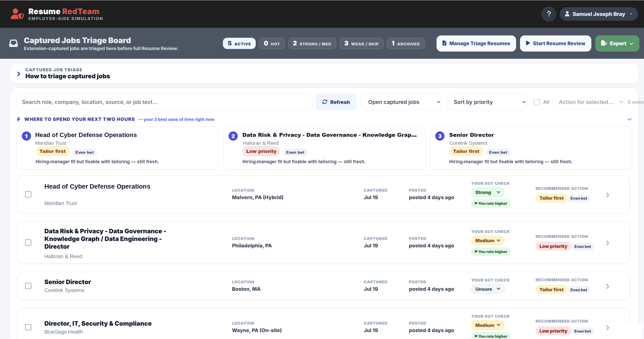This screenshot has width=644, height=339.
Task: Open the Action for selected dropdown
Action: 589,102
